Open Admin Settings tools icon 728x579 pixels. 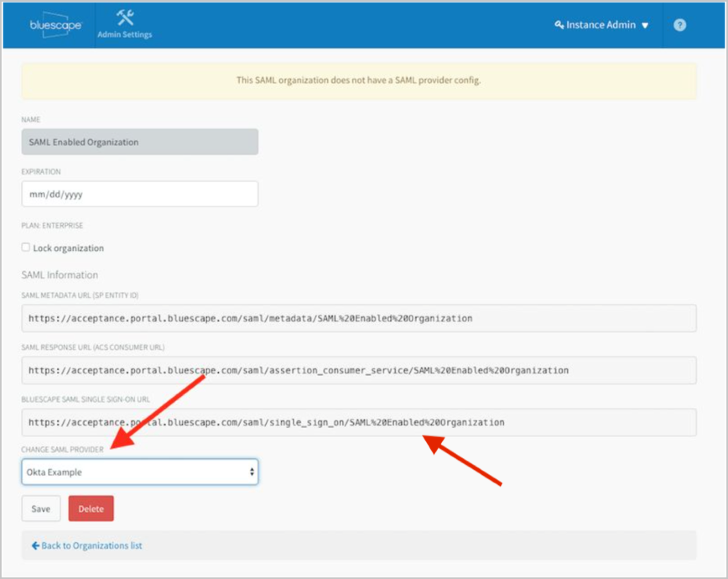tap(125, 18)
